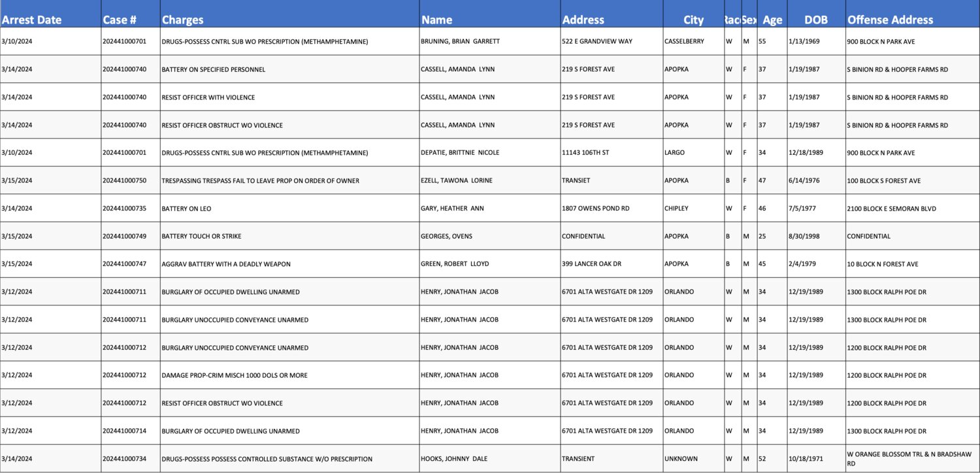The width and height of the screenshot is (980, 474).
Task: Click the charge BATTERY TOUCH OR STRIKE
Action: pyautogui.click(x=202, y=236)
